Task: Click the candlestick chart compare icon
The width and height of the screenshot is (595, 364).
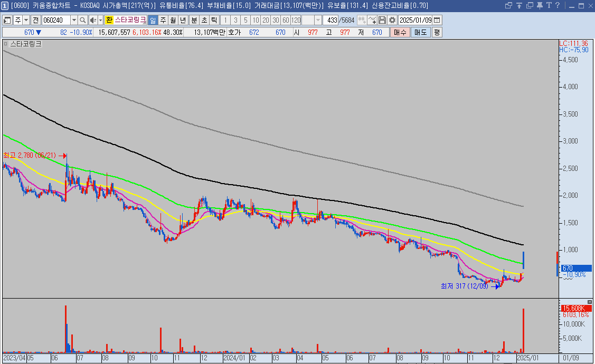Action: (x=362, y=20)
